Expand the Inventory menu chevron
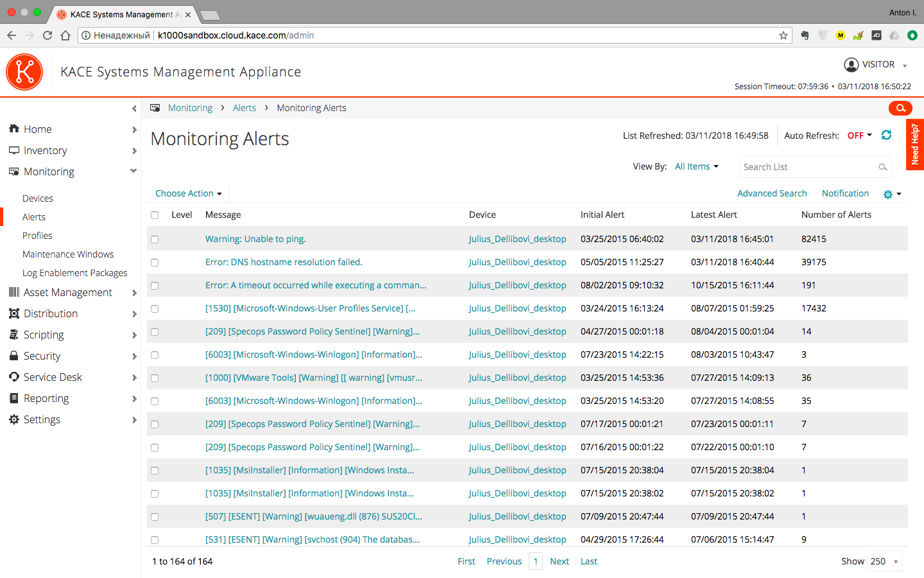 [134, 151]
